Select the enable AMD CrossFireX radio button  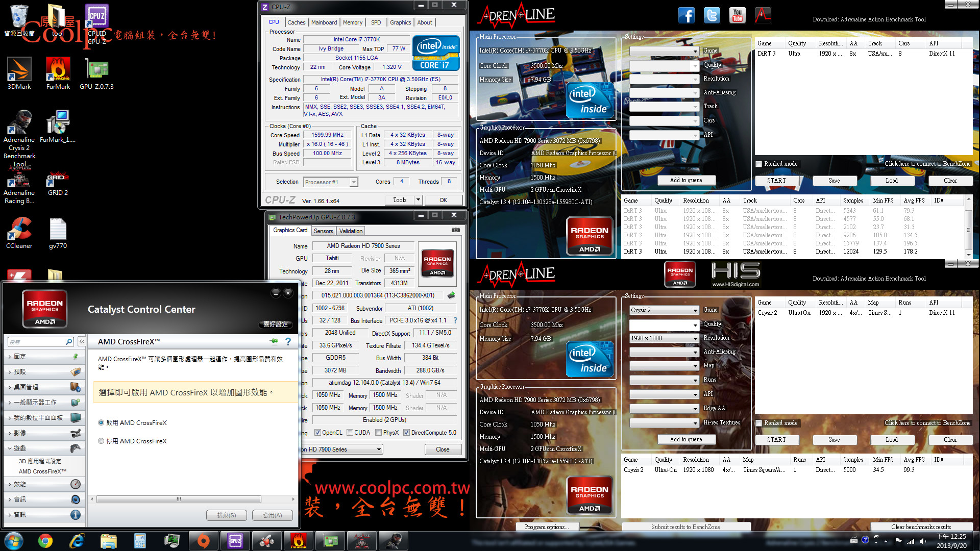[x=101, y=422]
